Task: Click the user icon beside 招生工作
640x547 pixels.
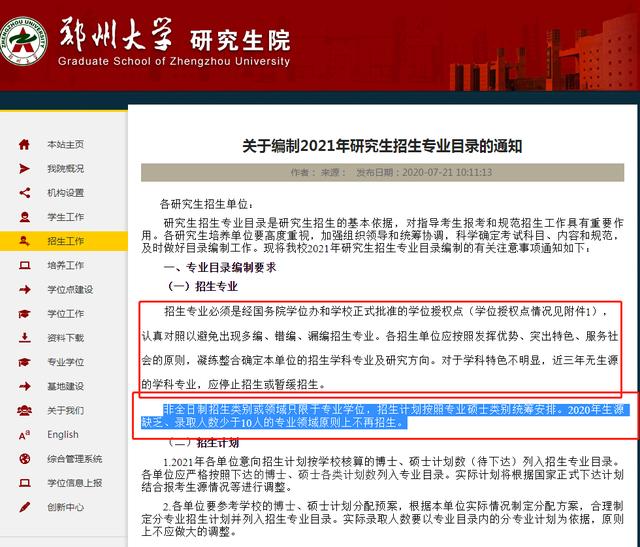Action: click(24, 241)
